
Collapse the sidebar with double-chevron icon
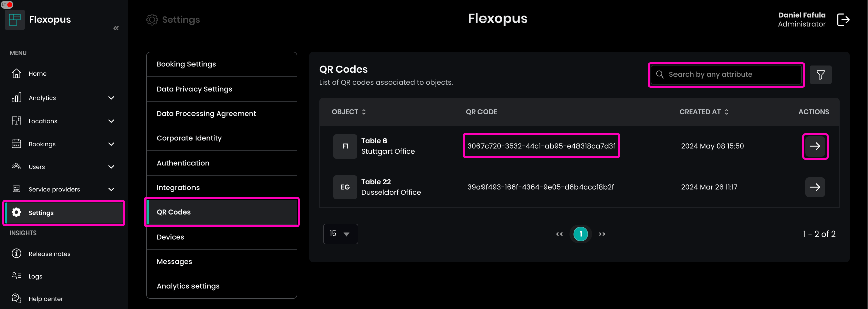tap(116, 28)
